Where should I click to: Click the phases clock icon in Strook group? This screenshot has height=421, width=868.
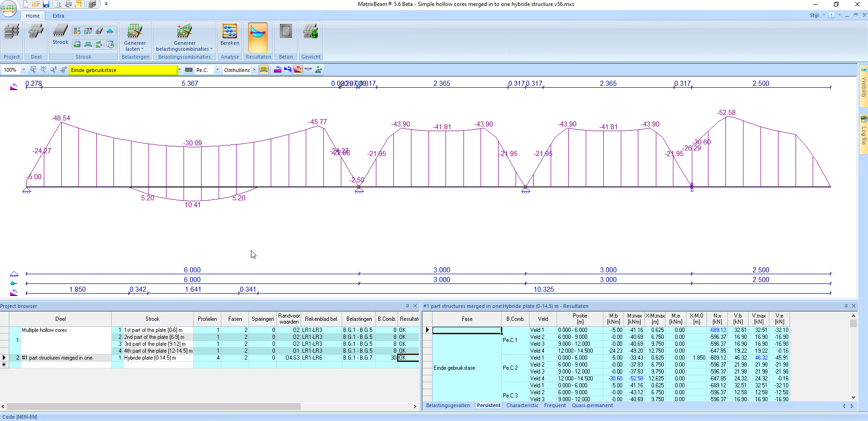click(x=110, y=44)
